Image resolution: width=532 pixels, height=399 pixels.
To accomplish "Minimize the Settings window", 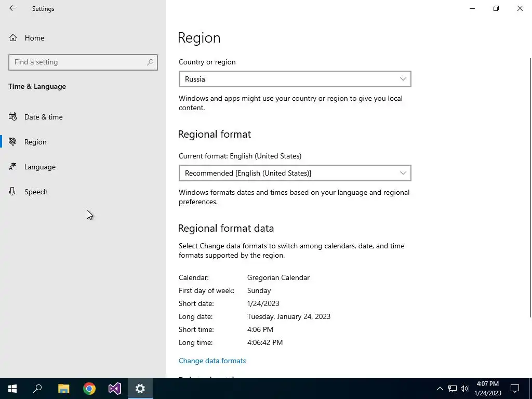I will point(472,8).
